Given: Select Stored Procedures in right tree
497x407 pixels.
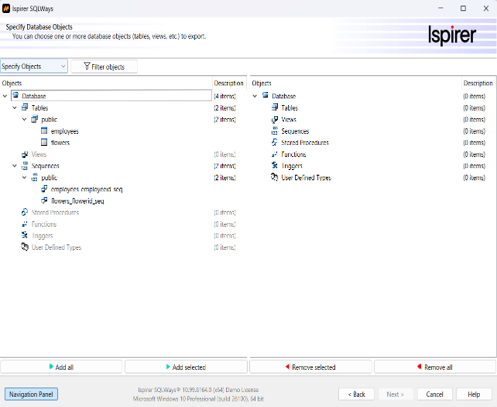Looking at the screenshot, I should pos(305,142).
